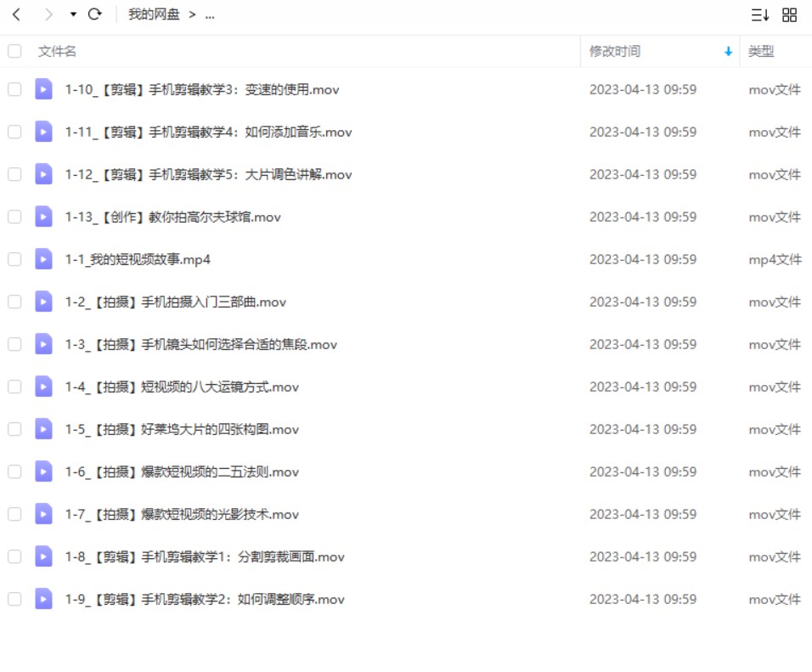Click video icon of 1-5 好莱坞大片构图.mov
Viewport: 812px width, 672px height.
click(43, 429)
